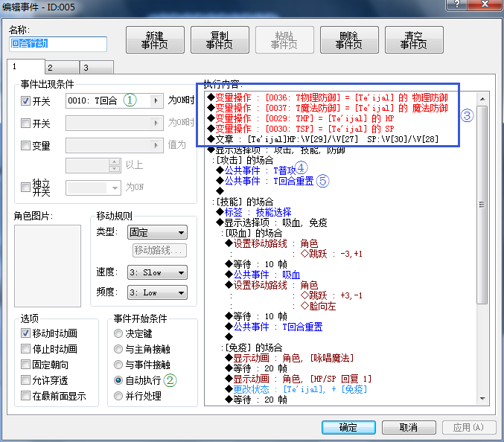504x442 pixels.
Task: Select the 脸向左 move route line
Action: point(318,306)
